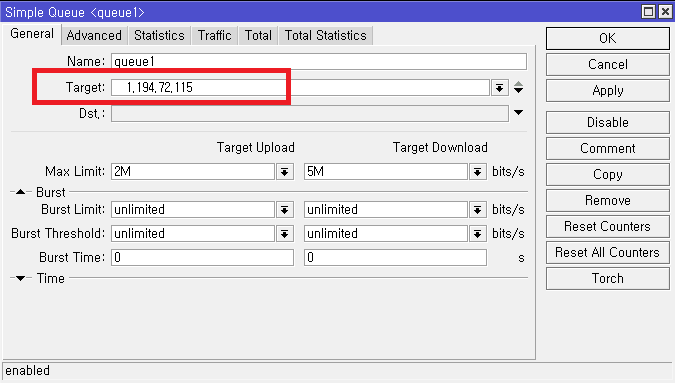Click the Remove button
This screenshot has height=383, width=675.
[x=607, y=201]
